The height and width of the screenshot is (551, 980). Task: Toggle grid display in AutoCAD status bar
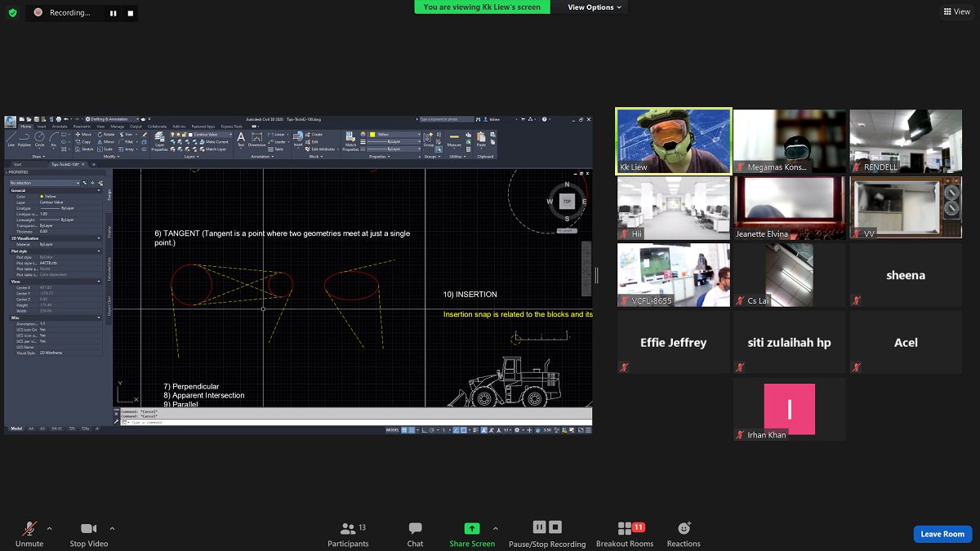[x=404, y=430]
